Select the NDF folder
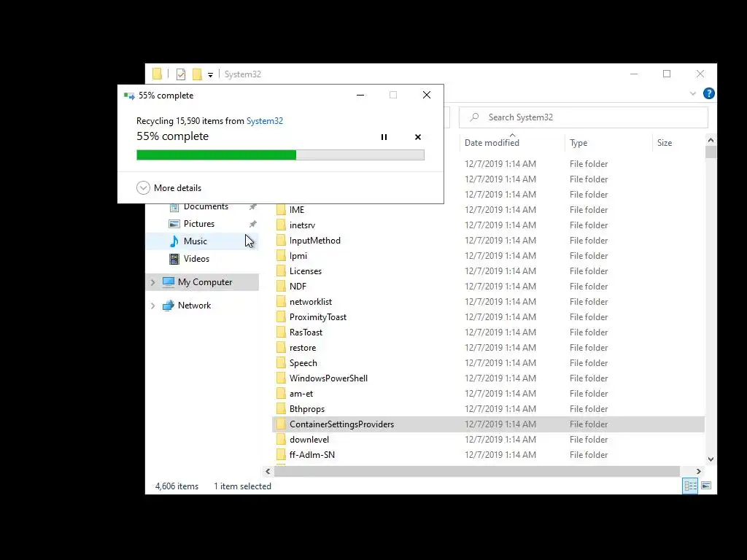Viewport: 747px width, 560px height. click(x=298, y=286)
